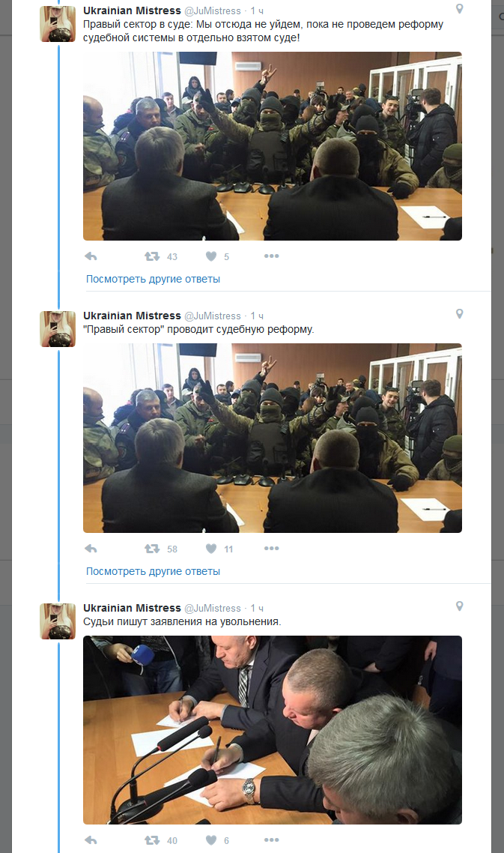This screenshot has width=504, height=853.
Task: Open other replies link below second tweet
Action: (x=153, y=571)
